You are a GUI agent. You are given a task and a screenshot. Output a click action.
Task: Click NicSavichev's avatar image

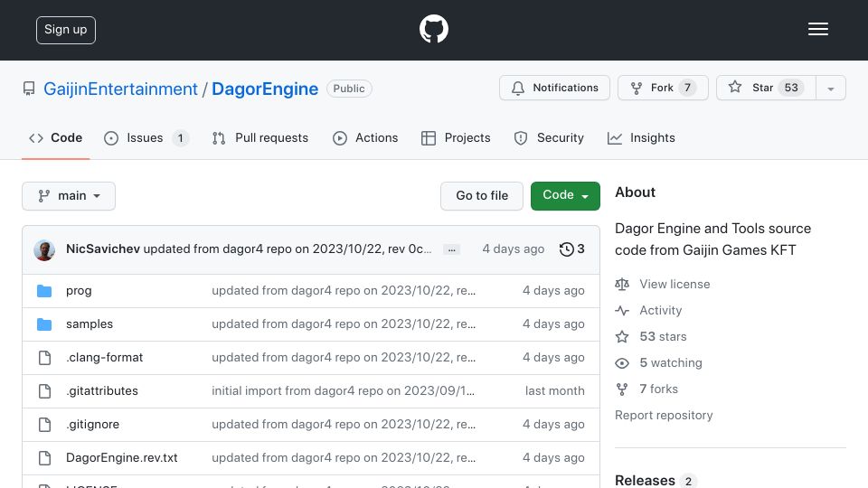(44, 250)
